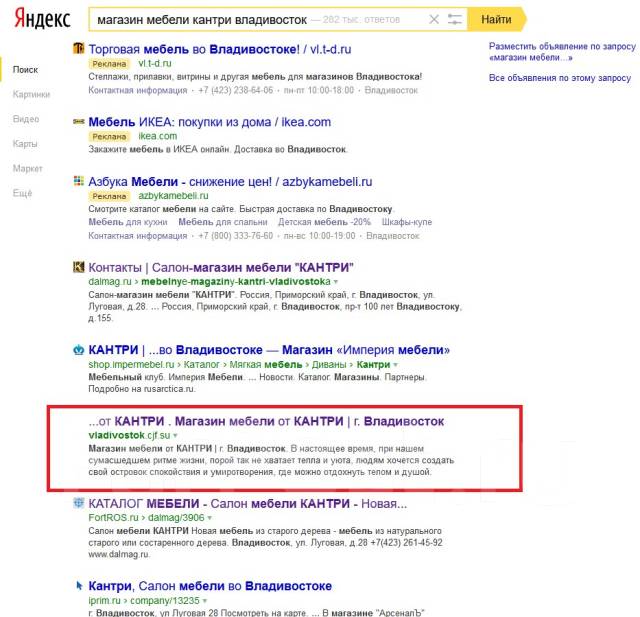This screenshot has height=617, width=640.
Task: Click the Азбука Мебели favicon
Action: coord(79,181)
